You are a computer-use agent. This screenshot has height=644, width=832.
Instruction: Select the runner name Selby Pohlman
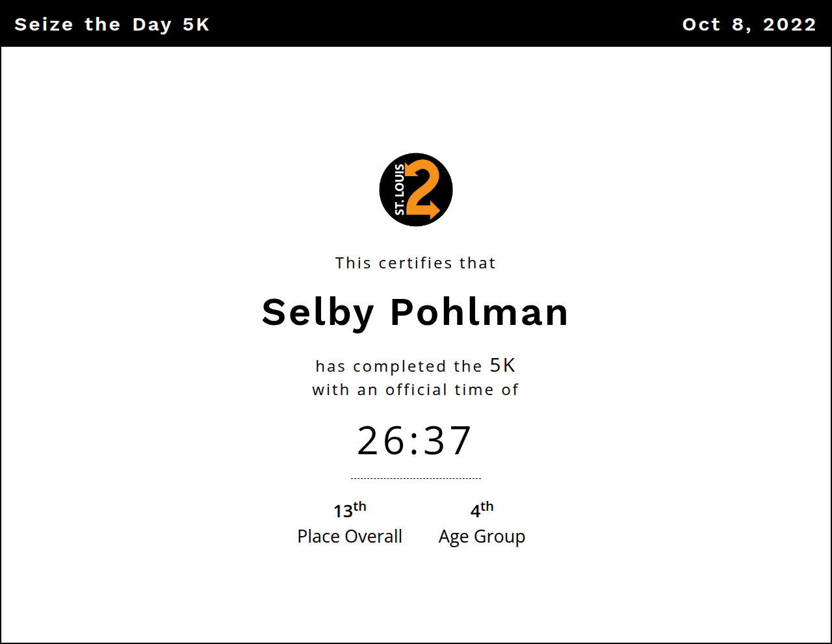pos(415,312)
